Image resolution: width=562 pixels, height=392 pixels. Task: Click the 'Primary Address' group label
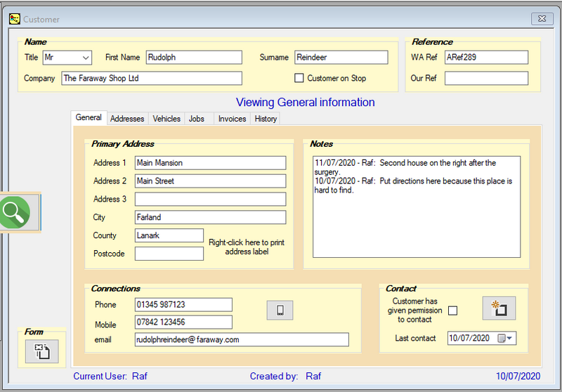(122, 144)
